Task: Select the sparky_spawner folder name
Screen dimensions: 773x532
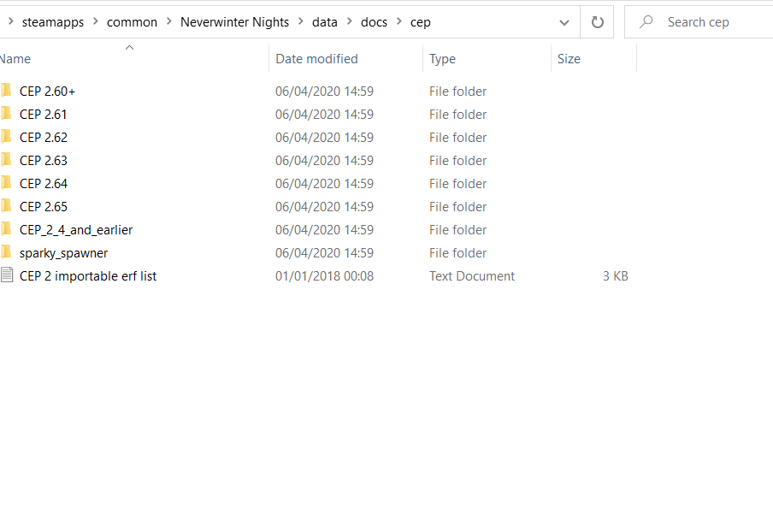Action: click(x=63, y=253)
